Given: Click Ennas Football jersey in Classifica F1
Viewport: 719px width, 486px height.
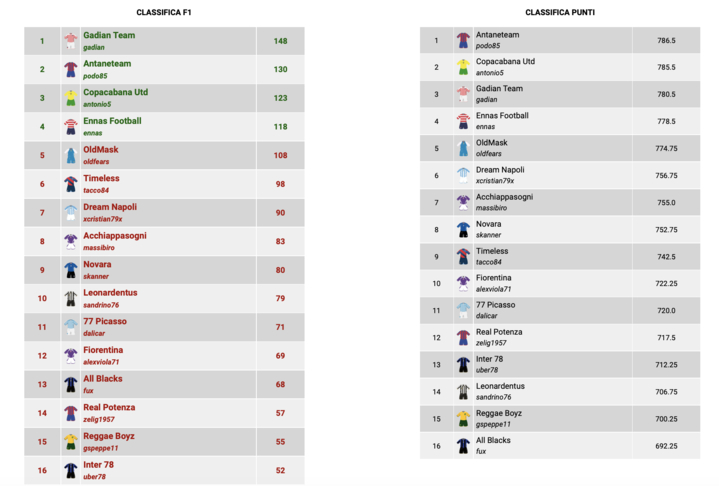Looking at the screenshot, I should tap(71, 127).
